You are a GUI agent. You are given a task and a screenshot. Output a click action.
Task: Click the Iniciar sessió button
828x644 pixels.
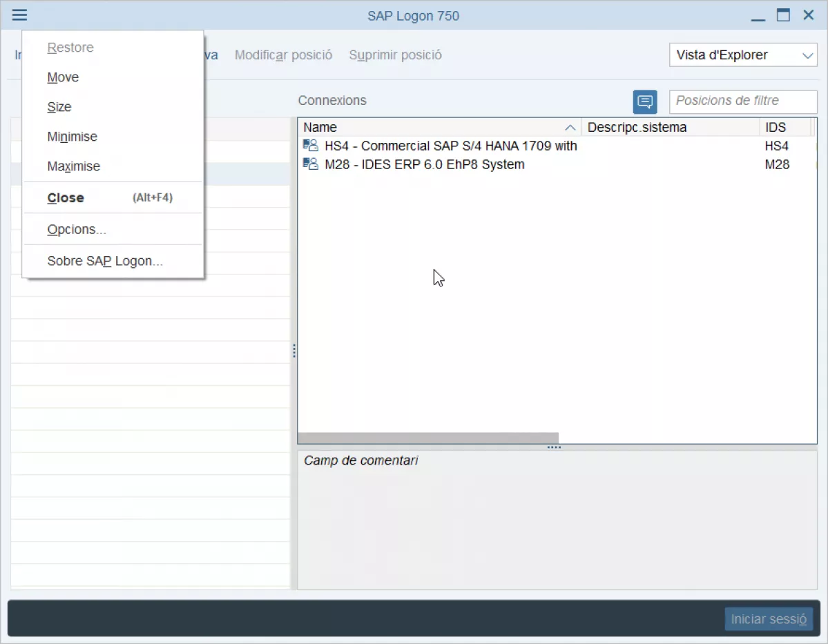(769, 618)
